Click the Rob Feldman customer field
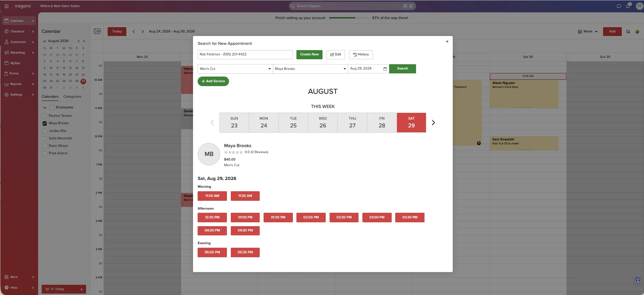 coord(245,54)
